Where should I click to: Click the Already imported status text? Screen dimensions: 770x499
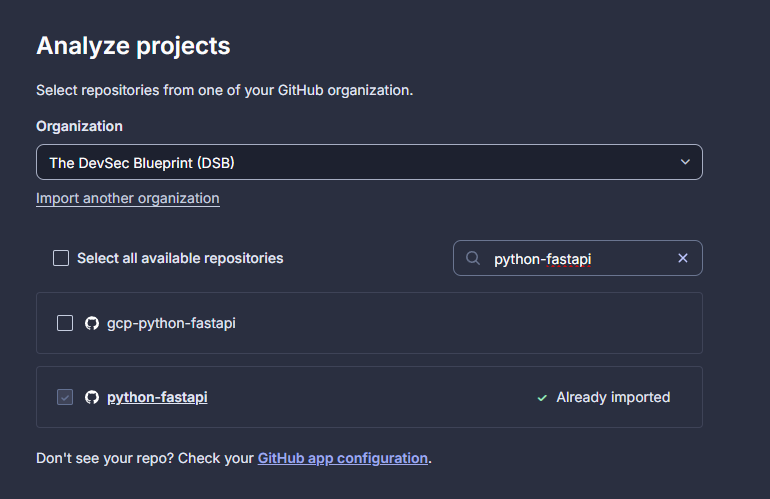pos(613,397)
